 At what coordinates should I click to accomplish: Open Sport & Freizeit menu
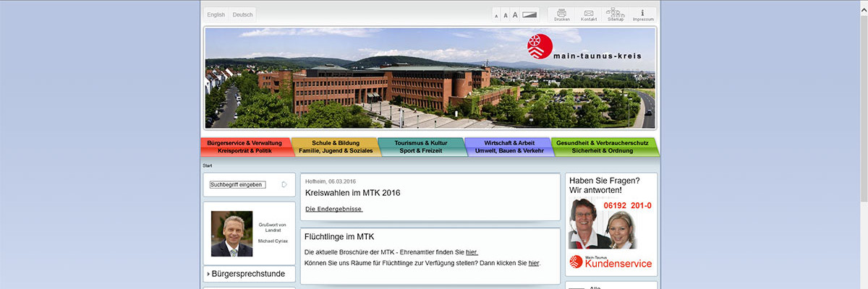(x=422, y=151)
